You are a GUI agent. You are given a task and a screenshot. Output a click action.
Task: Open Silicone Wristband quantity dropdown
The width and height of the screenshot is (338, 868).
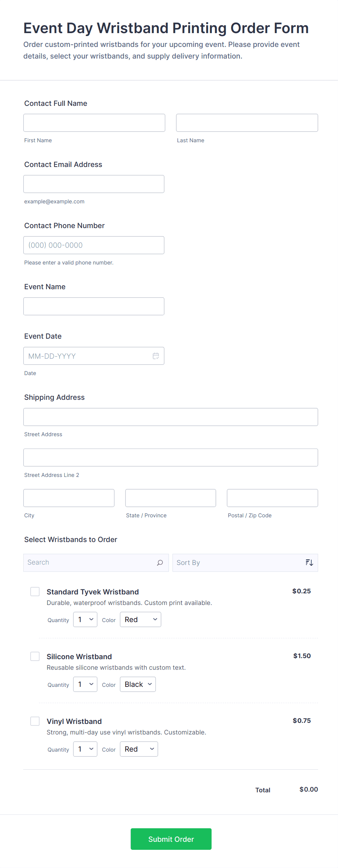click(85, 684)
